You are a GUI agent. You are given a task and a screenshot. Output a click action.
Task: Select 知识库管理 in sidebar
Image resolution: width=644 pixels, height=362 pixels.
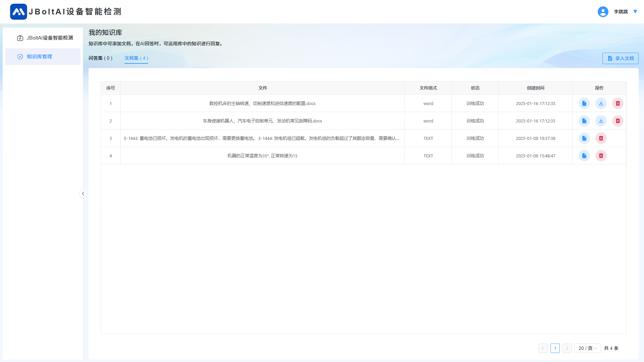[x=43, y=57]
